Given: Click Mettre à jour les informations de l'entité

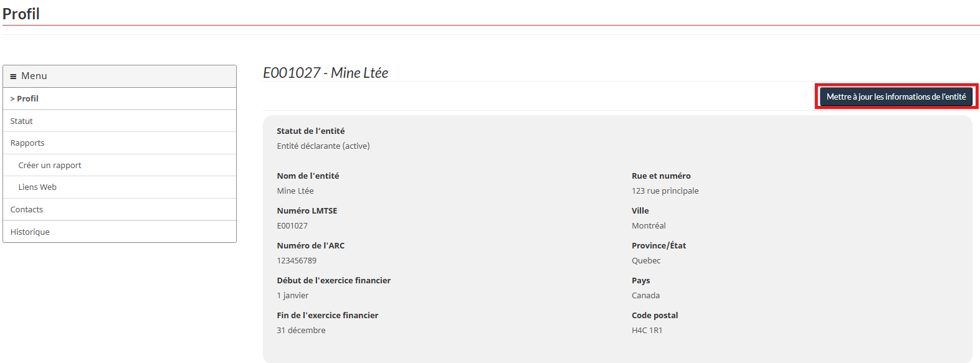Looking at the screenshot, I should coord(896,97).
